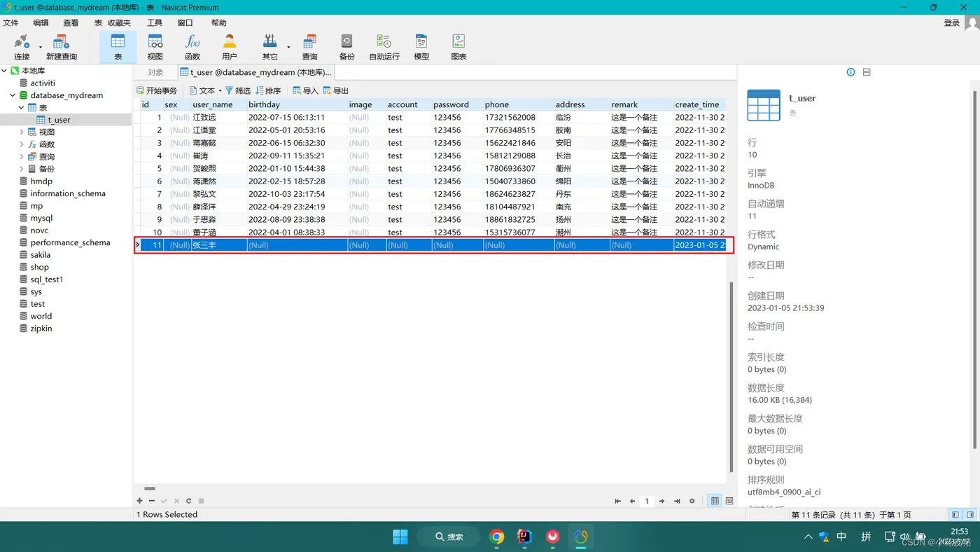The image size is (980, 552).
Task: Open the 连接 connection tool
Action: click(22, 46)
